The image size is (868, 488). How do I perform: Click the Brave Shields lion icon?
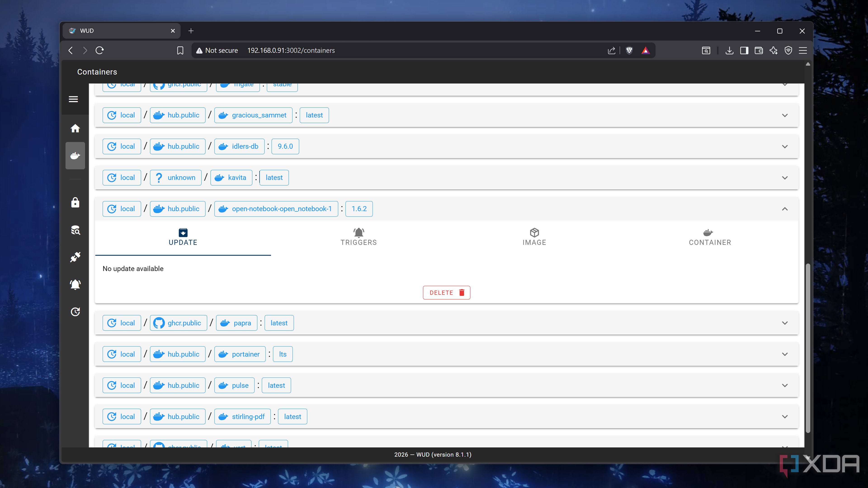tap(629, 51)
